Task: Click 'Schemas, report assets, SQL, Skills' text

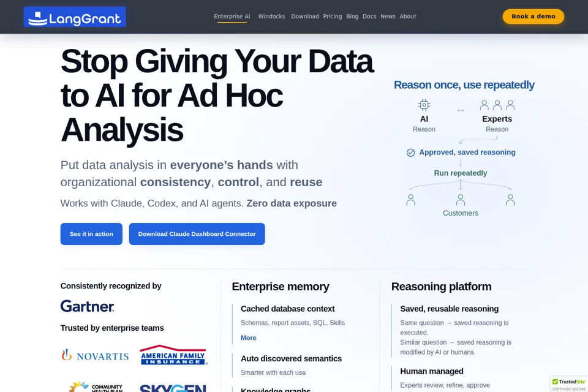Action: (293, 323)
